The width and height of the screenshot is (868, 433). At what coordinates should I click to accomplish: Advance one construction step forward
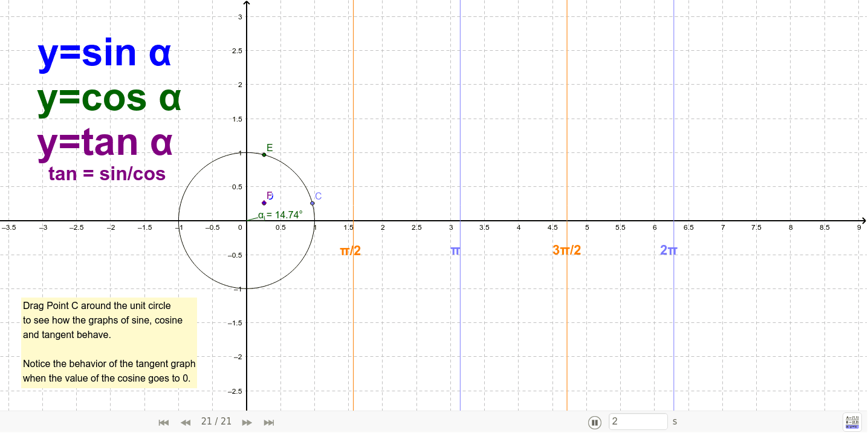click(x=247, y=422)
